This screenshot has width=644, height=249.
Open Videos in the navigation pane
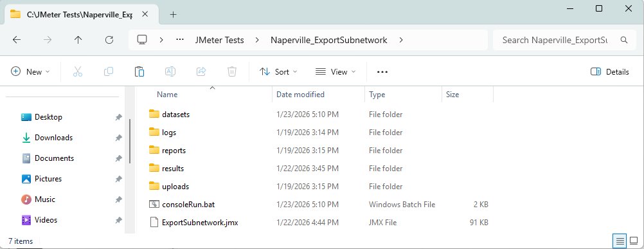point(46,220)
